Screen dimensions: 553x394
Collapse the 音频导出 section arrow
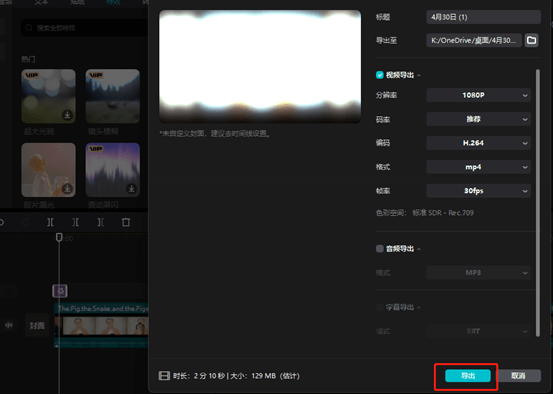[x=419, y=249]
